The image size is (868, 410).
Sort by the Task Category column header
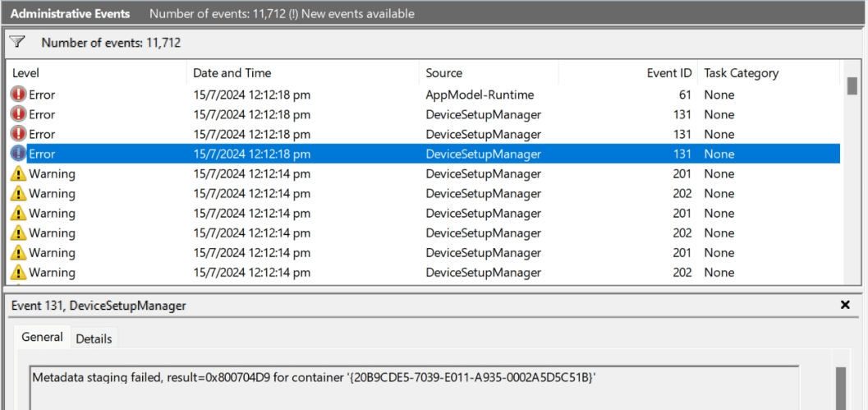[769, 73]
